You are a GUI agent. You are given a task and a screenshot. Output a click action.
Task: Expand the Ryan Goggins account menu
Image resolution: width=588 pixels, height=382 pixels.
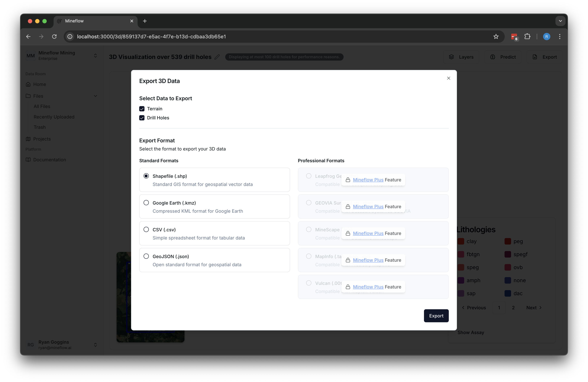[x=95, y=345]
